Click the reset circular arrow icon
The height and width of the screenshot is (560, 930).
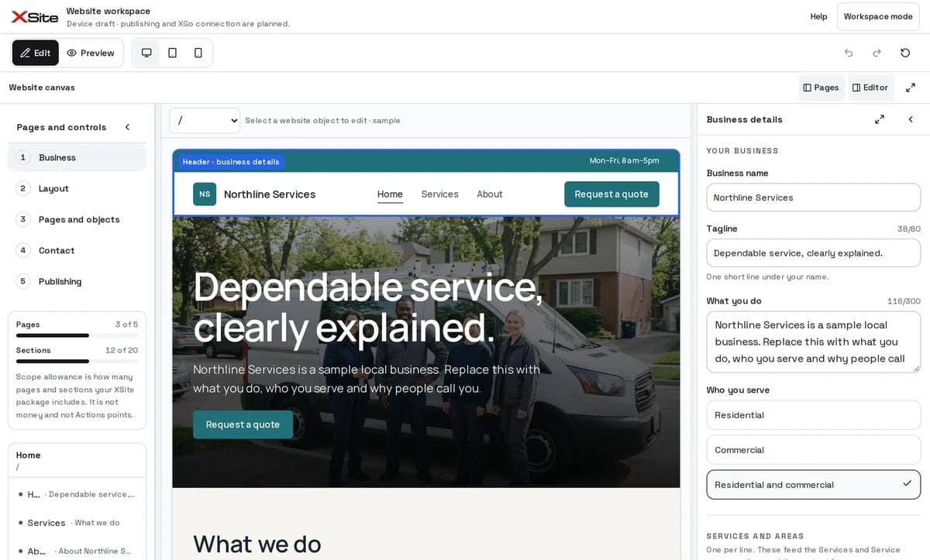coord(905,53)
